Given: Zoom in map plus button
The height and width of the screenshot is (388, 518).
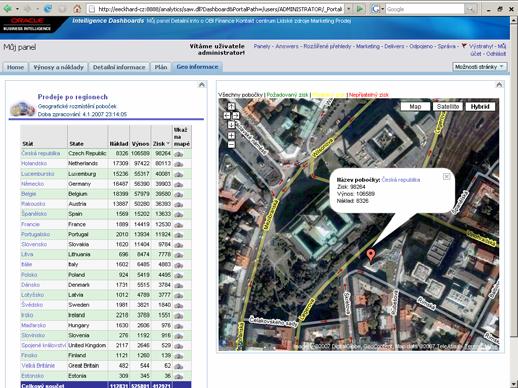Looking at the screenshot, I should pyautogui.click(x=231, y=136).
